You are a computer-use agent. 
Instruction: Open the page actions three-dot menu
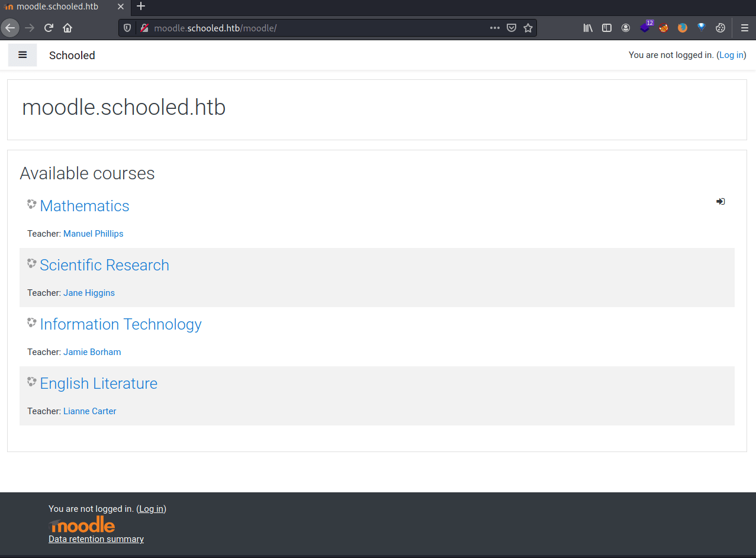pos(495,28)
